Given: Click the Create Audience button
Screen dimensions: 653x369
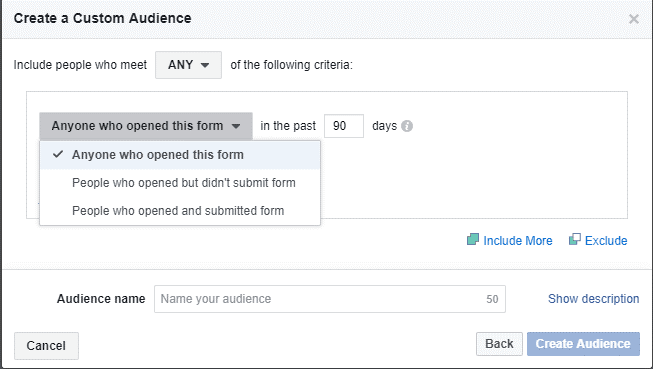Looking at the screenshot, I should point(583,344).
